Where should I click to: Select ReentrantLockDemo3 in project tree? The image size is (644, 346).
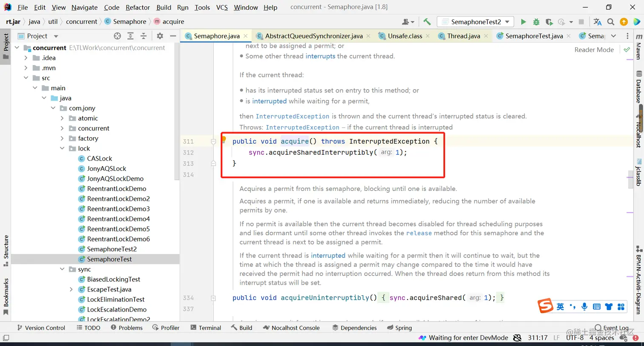click(118, 209)
